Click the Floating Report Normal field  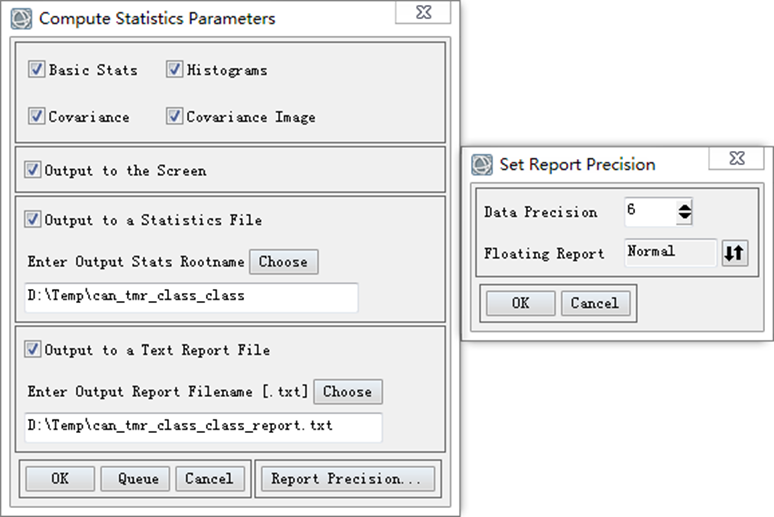tap(670, 252)
